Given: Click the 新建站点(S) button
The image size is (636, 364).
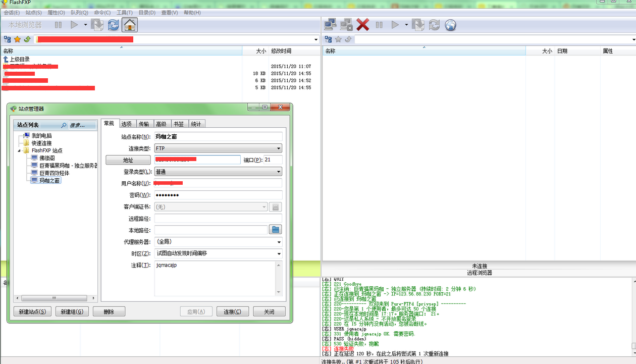Looking at the screenshot, I should tap(32, 311).
